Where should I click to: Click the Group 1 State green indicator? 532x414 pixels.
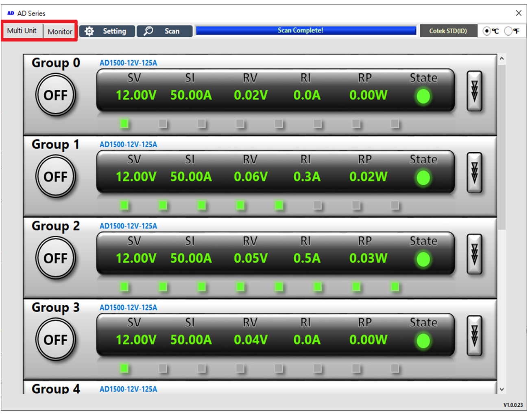point(423,178)
